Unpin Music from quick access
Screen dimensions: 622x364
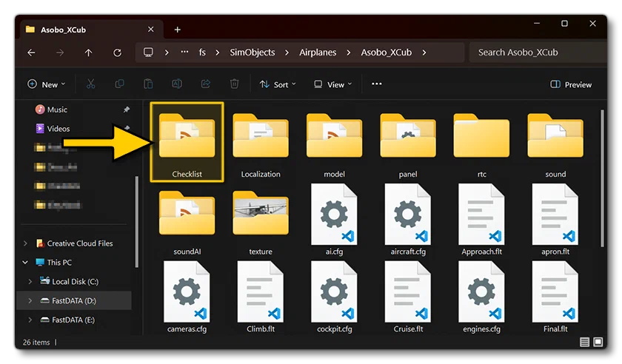(x=126, y=109)
